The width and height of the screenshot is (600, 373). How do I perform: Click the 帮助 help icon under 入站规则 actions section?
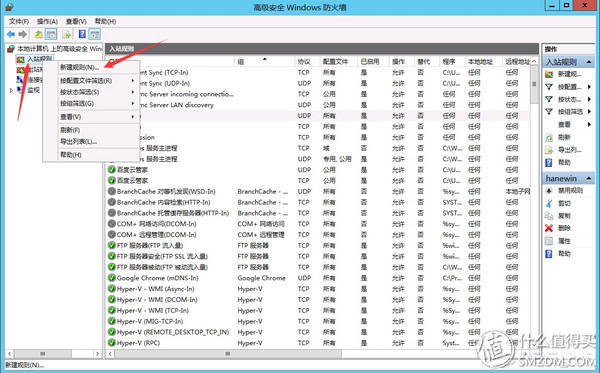pos(549,163)
